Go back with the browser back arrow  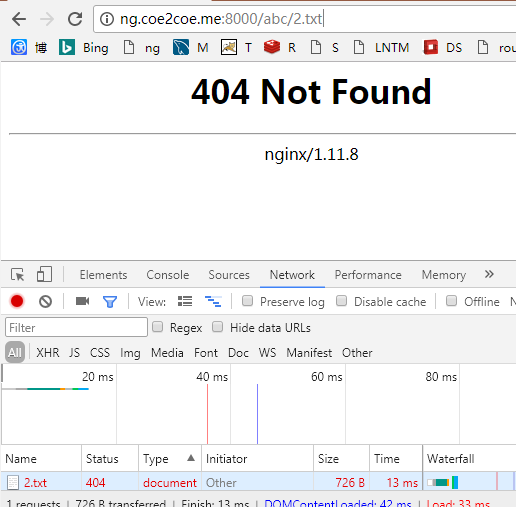pos(19,19)
